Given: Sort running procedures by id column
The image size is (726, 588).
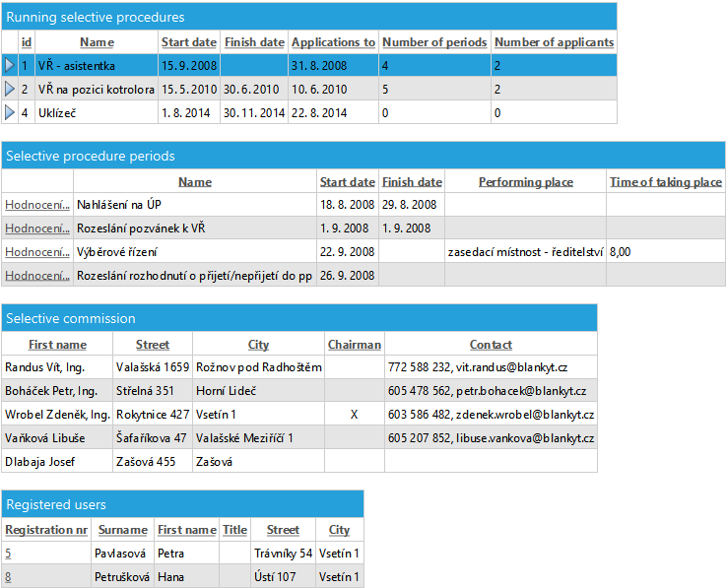Looking at the screenshot, I should 27,42.
